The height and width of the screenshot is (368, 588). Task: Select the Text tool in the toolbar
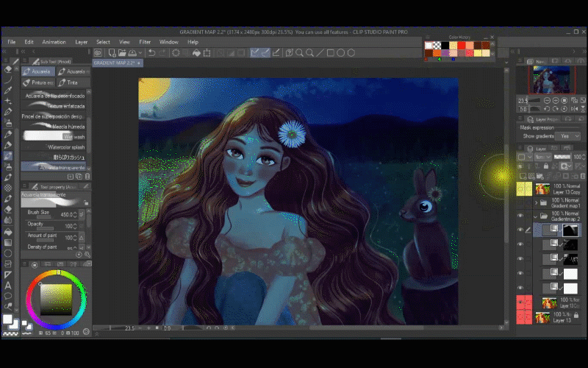pyautogui.click(x=8, y=285)
